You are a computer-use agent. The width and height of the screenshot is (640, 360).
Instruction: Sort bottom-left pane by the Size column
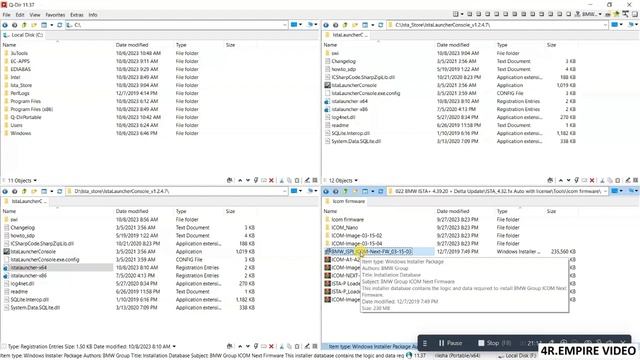click(x=230, y=211)
